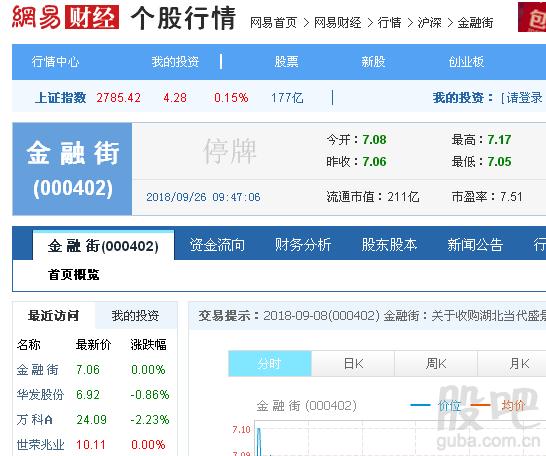Click 万科A change -2.23%
The width and height of the screenshot is (546, 456).
150,420
